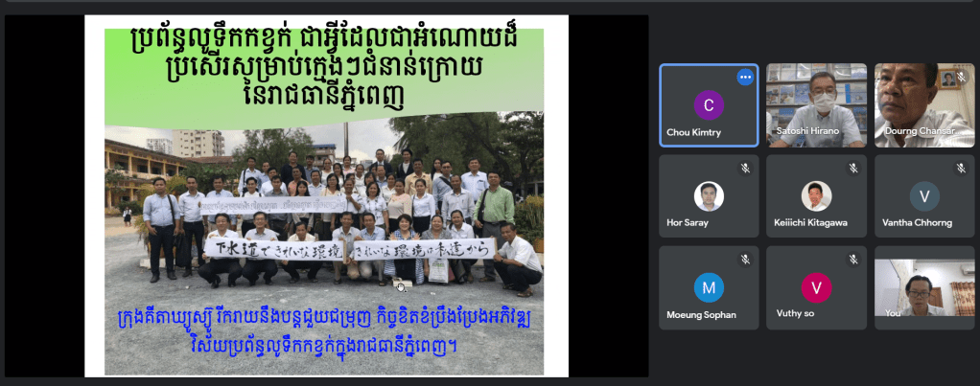Click Moeung Sophan's muted microphone indicator

click(744, 260)
